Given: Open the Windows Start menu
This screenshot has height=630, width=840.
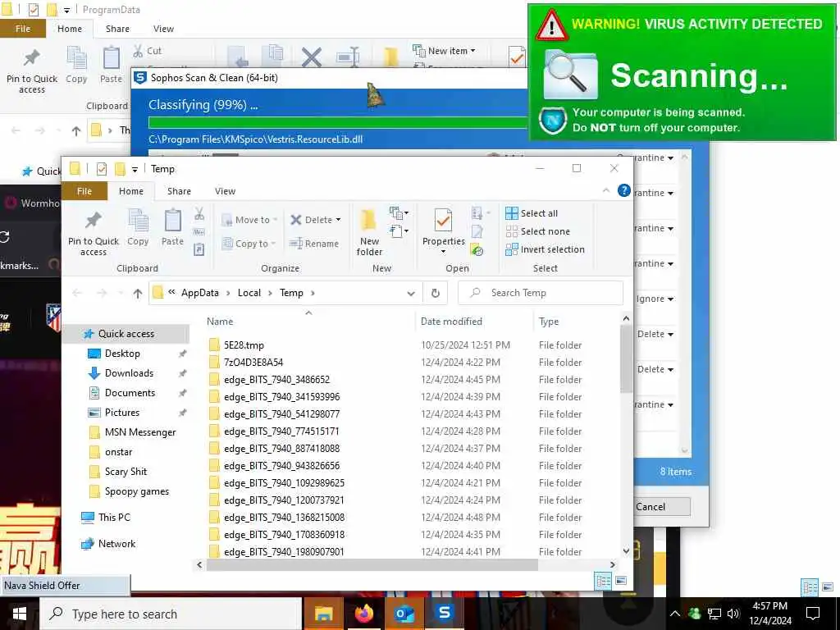Looking at the screenshot, I should (x=20, y=614).
